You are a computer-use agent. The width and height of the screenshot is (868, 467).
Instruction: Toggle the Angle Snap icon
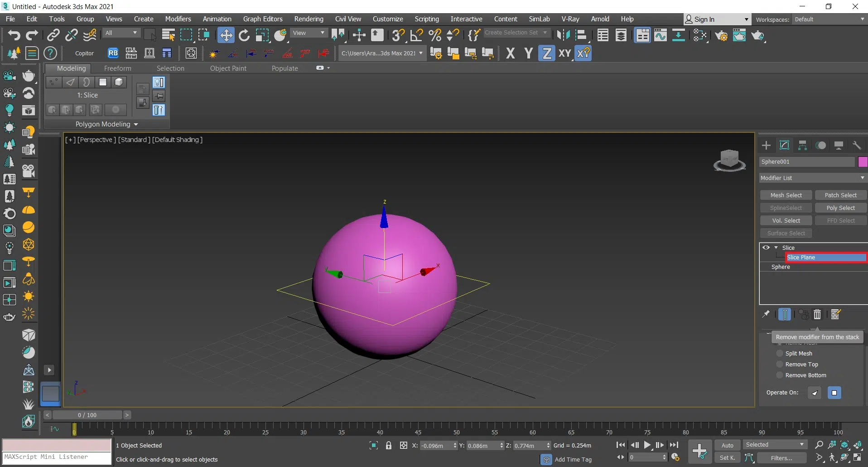point(416,35)
